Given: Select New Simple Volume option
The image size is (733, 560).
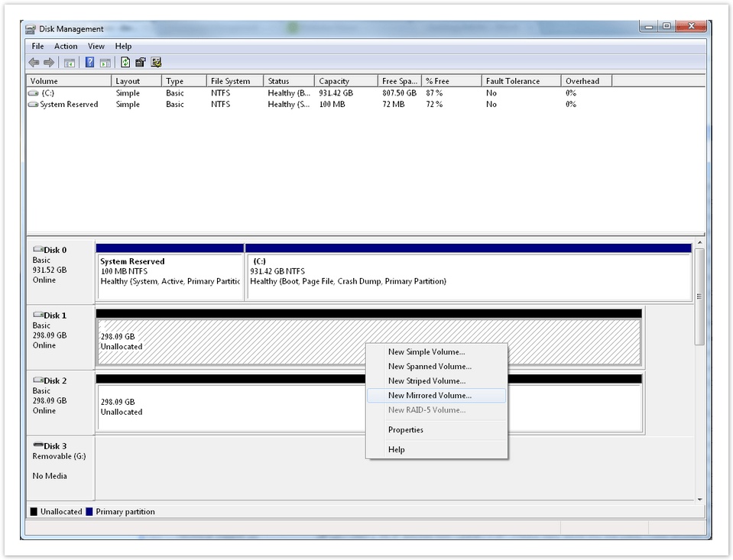Looking at the screenshot, I should (426, 352).
